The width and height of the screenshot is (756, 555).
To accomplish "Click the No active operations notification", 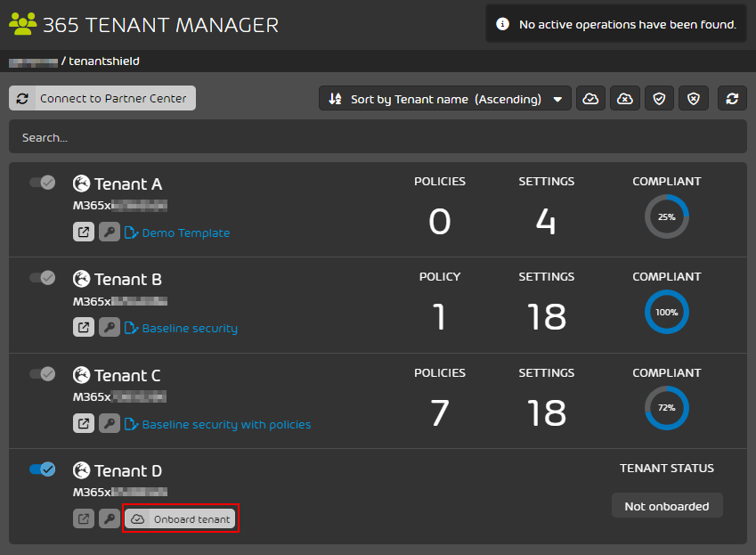I will (x=615, y=24).
